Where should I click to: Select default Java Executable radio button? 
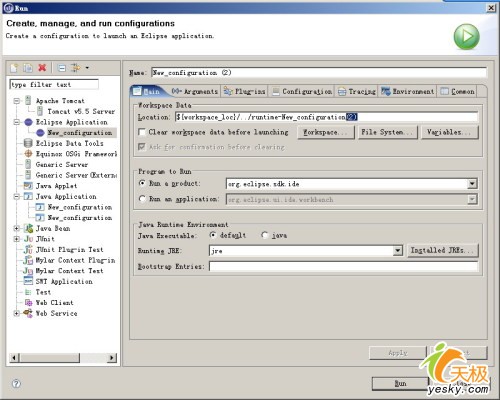213,235
